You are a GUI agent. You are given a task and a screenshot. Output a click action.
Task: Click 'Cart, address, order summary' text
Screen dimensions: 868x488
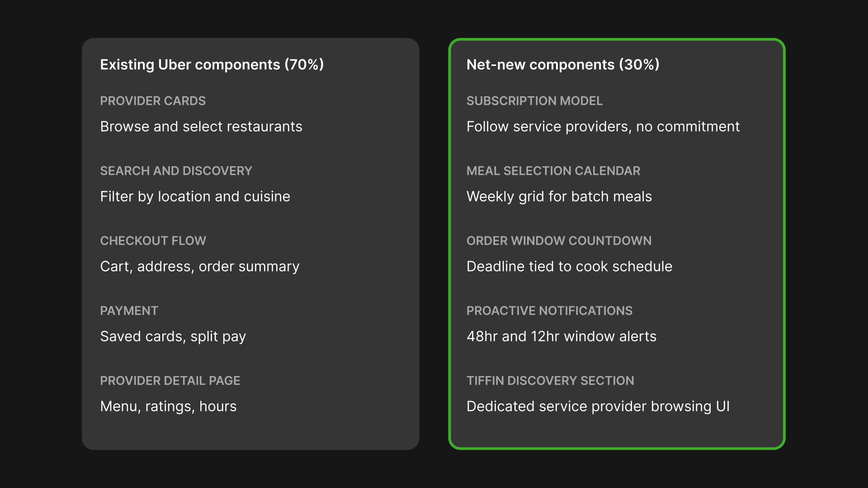(200, 267)
